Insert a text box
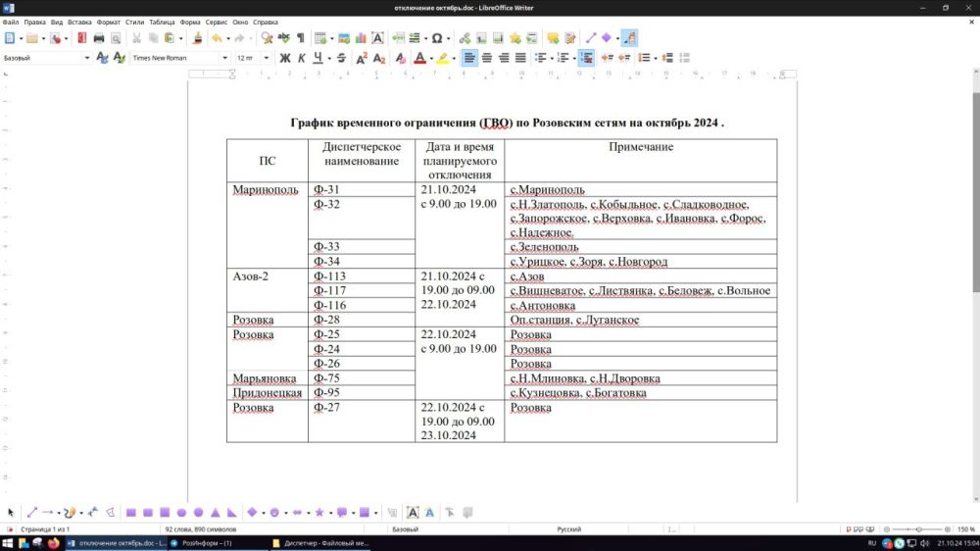Screen dimensions: 980x551 coord(377,38)
